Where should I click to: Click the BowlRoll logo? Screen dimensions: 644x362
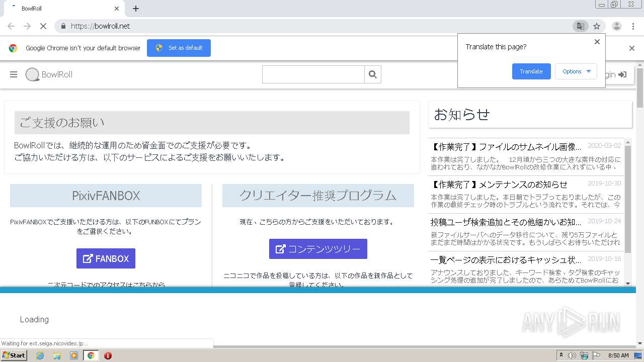point(49,74)
